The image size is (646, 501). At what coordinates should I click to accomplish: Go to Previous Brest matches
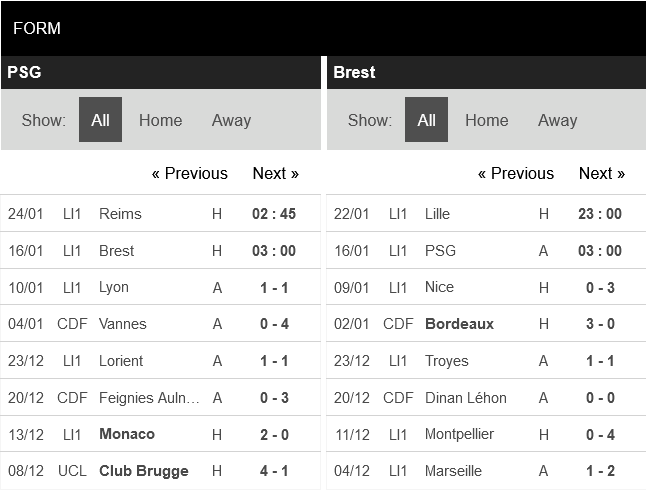(x=515, y=173)
